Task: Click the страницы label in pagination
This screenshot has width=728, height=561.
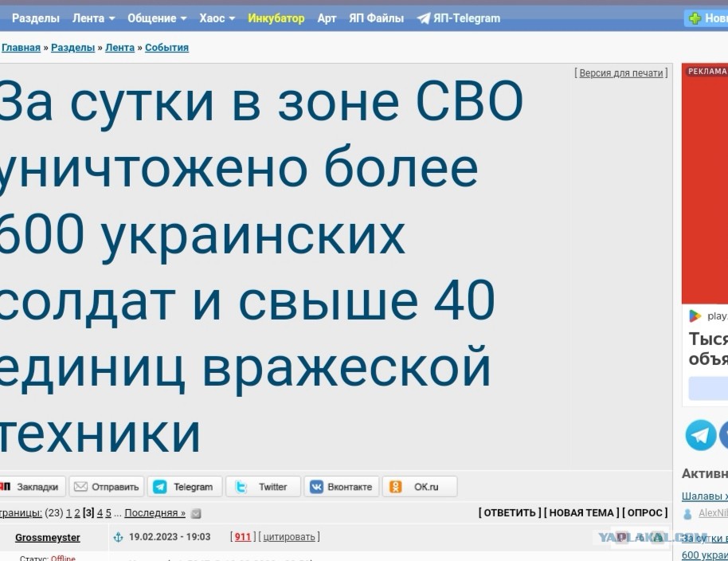Action: tap(21, 513)
